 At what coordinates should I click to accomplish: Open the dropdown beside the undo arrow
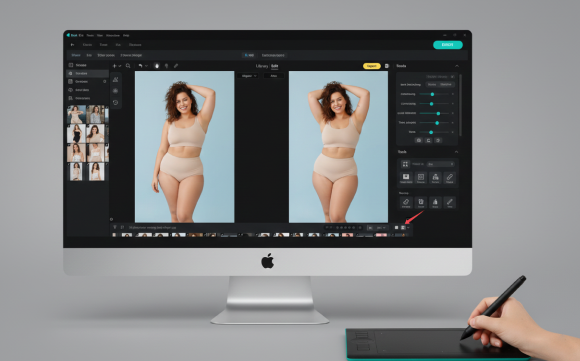(x=146, y=66)
